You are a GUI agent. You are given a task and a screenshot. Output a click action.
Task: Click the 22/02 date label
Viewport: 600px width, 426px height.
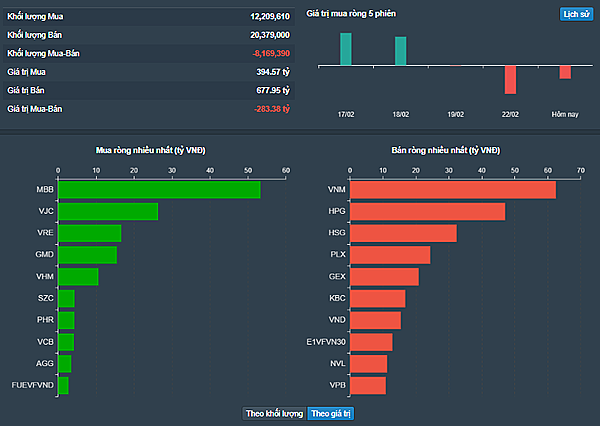[x=510, y=114]
